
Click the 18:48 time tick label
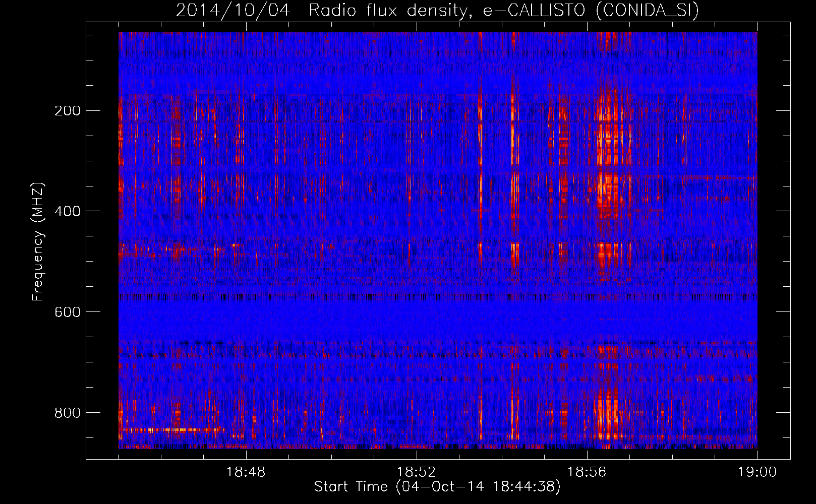[x=246, y=472]
